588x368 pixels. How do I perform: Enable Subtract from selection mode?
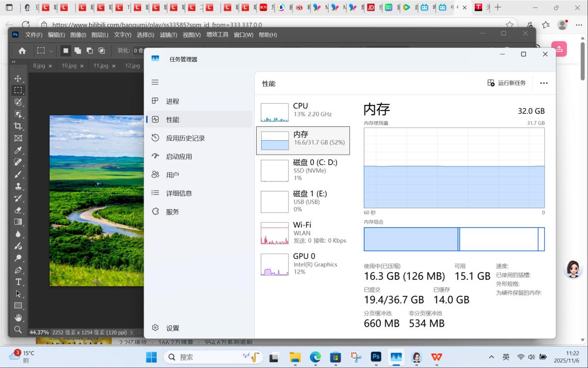point(90,51)
